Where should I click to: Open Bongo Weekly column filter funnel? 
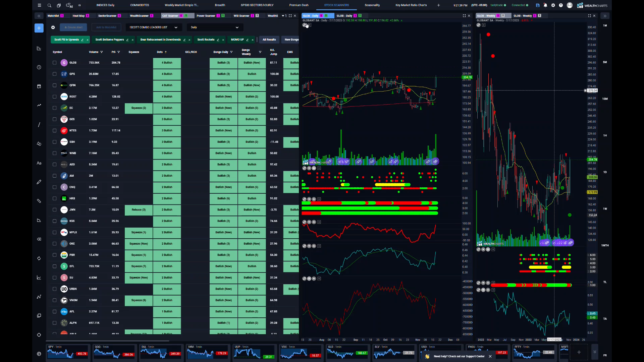(x=260, y=52)
